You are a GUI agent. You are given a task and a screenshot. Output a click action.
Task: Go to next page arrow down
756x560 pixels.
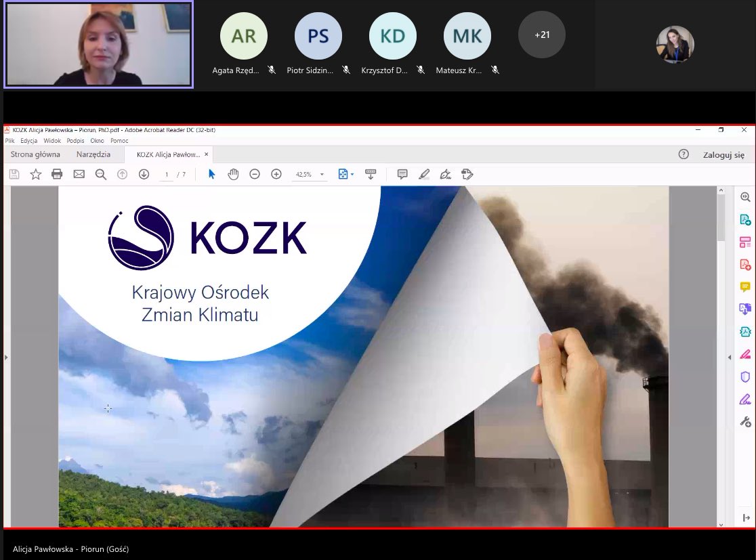(x=144, y=174)
